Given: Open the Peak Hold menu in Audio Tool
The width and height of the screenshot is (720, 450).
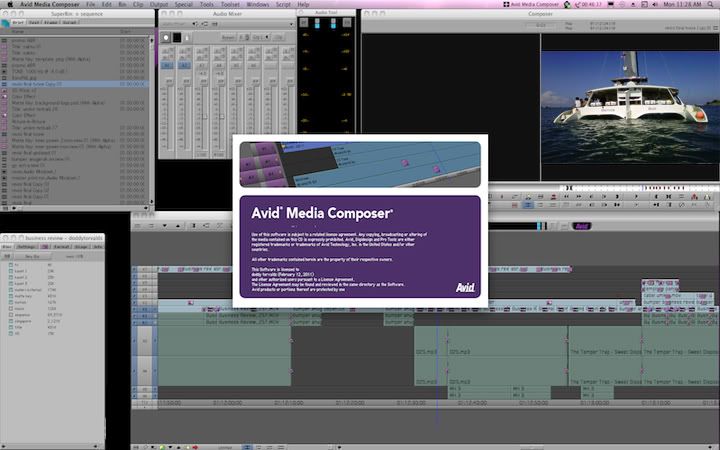Looking at the screenshot, I should pos(347,22).
